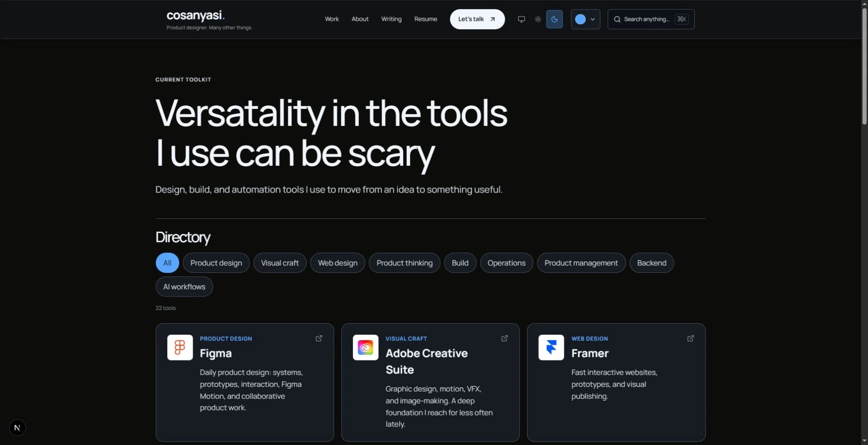Filter directory by Operations
868x445 pixels.
coord(506,263)
